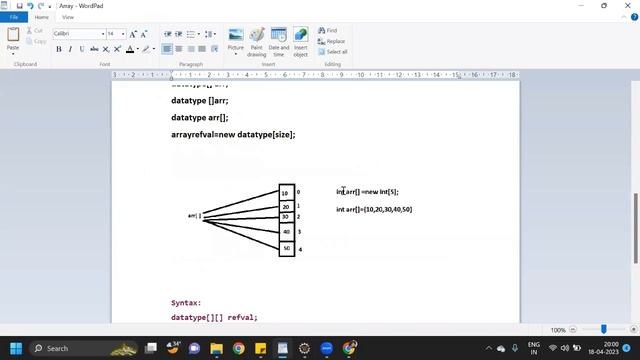Click the line "arrayrefval=new datatype[size];"
The image size is (640, 360).
233,135
